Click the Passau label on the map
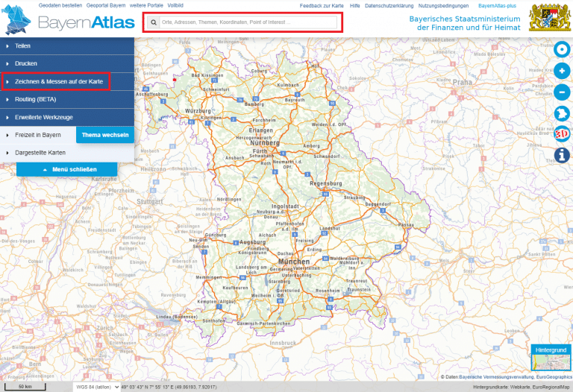The image size is (573, 392). click(406, 225)
